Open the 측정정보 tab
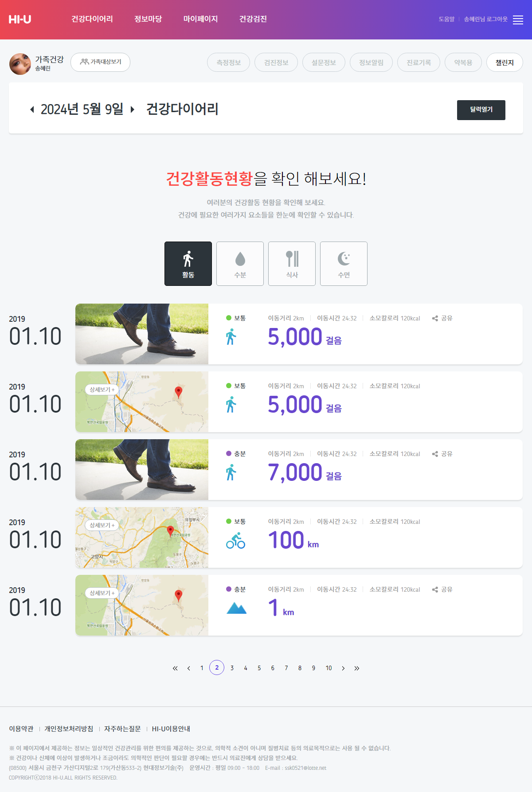 228,62
